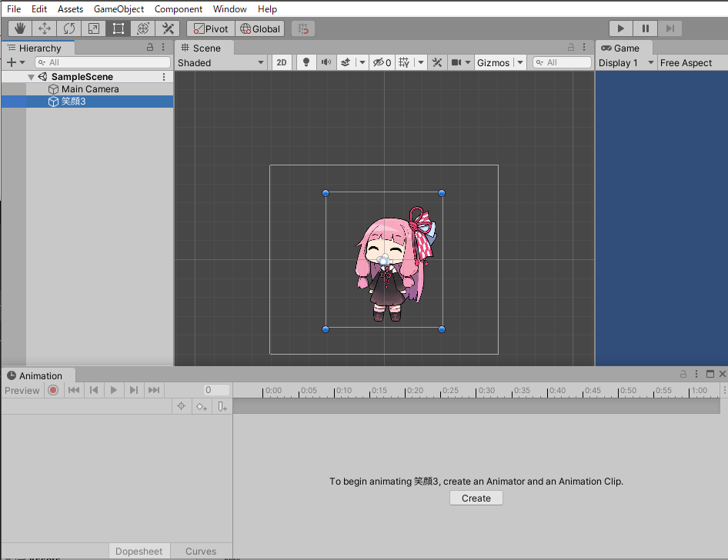Screen dimensions: 728x560
Task: Open the Component menu
Action: click(179, 8)
